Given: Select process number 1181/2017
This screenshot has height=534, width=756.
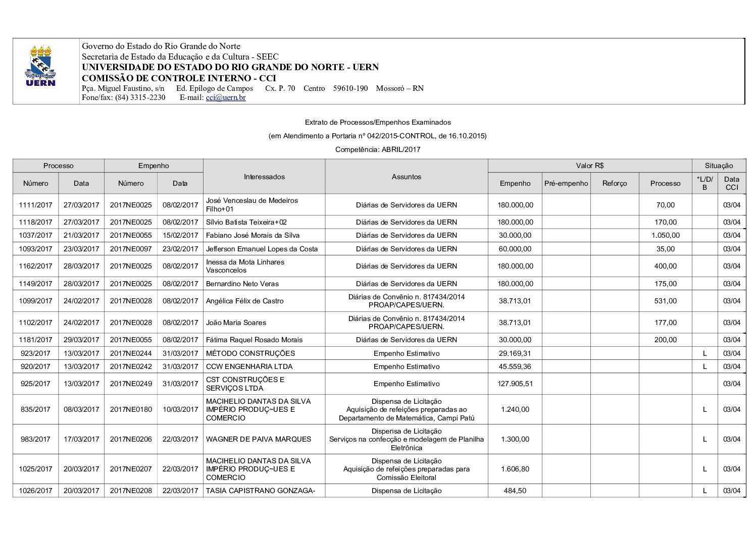Looking at the screenshot, I should coord(35,340).
